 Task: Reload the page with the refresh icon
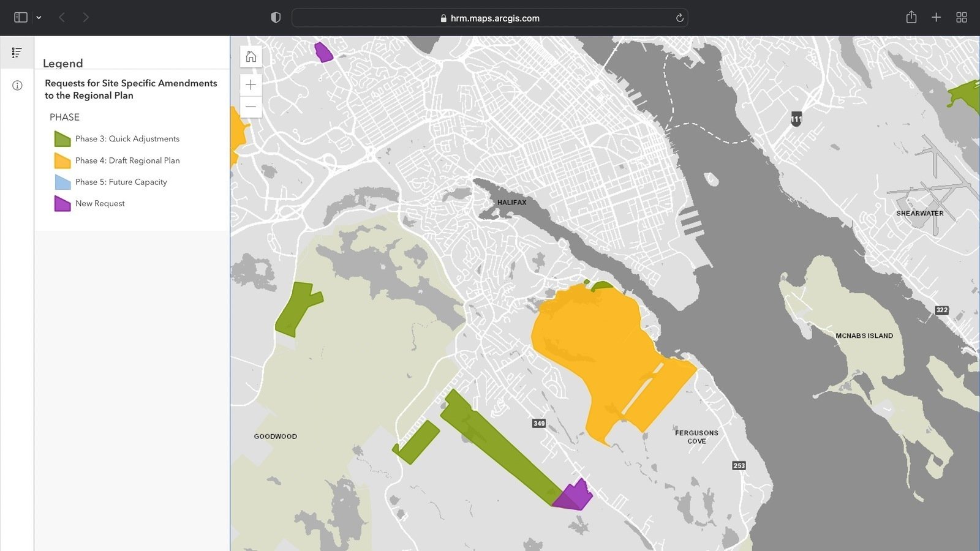[x=680, y=18]
